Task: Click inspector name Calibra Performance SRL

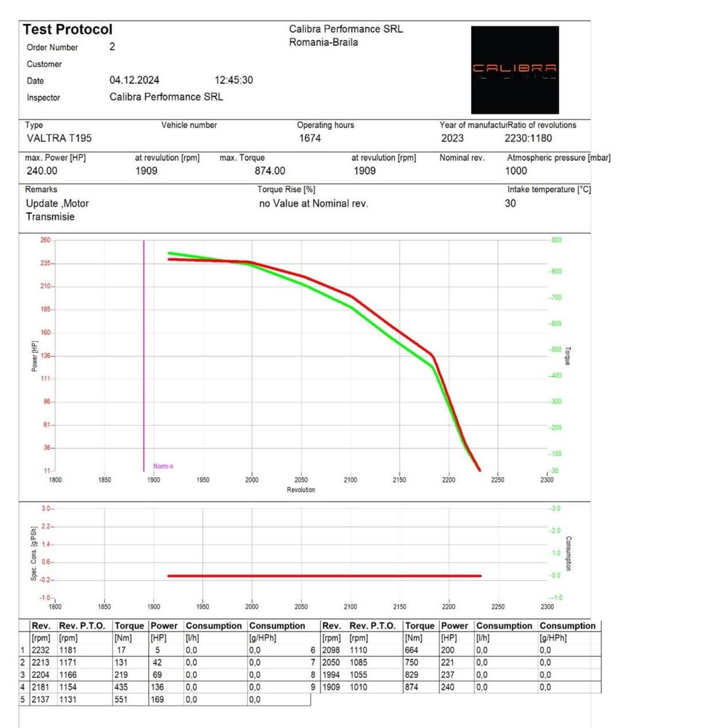Action: [x=166, y=97]
